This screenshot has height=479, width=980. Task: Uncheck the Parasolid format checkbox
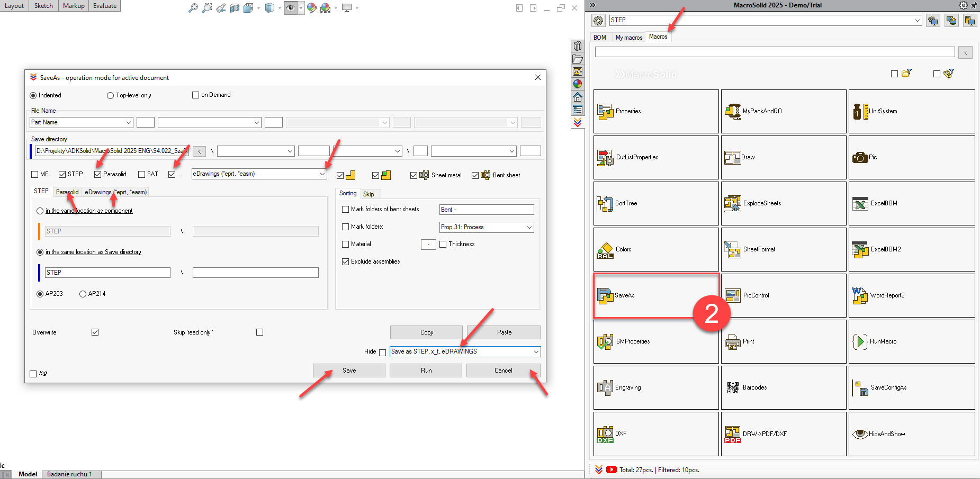97,174
